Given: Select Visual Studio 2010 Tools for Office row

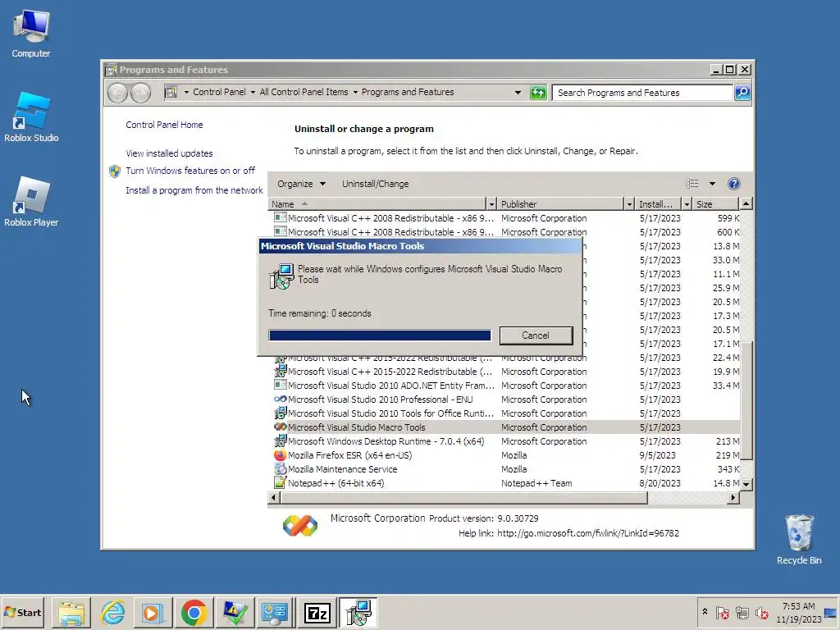Looking at the screenshot, I should (504, 413).
